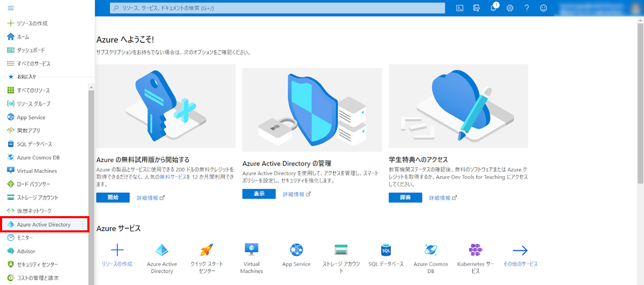This screenshot has height=285, width=644.
Task: Launch Cloud Shell from the top bar
Action: [459, 8]
